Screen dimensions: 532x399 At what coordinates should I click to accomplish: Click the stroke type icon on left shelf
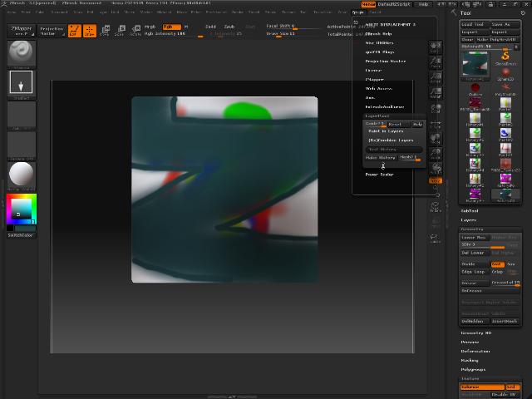pos(21,82)
